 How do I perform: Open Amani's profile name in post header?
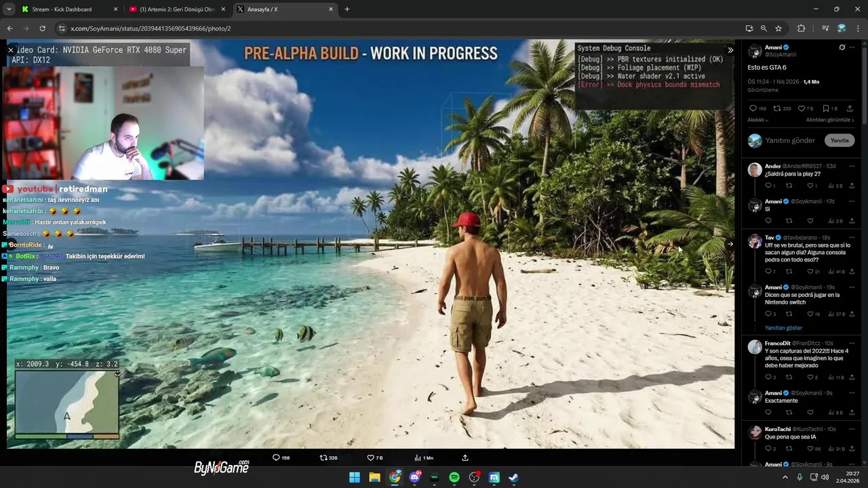coord(773,47)
